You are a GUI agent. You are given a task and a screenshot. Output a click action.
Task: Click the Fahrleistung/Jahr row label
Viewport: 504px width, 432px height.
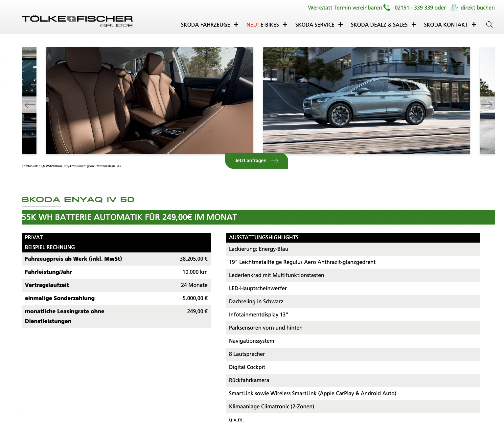[48, 272]
